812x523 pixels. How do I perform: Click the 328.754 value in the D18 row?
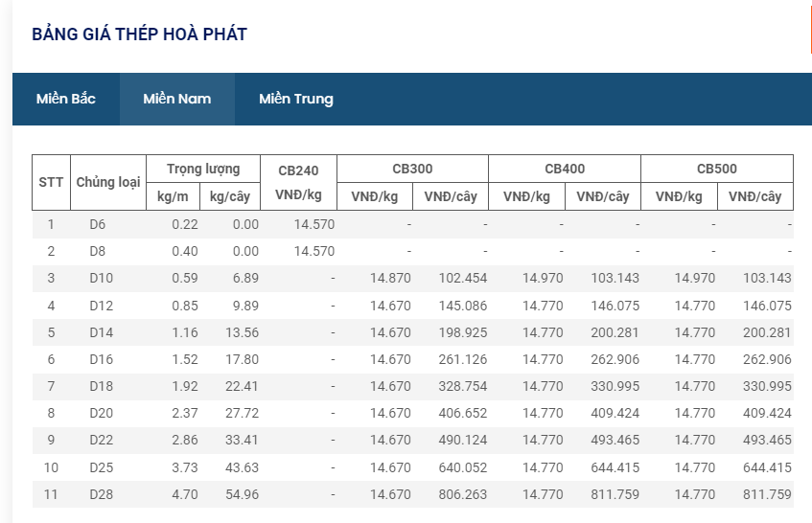pyautogui.click(x=463, y=386)
